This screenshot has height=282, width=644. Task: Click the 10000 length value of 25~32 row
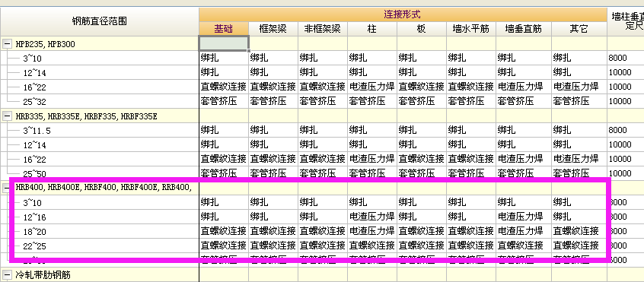coord(620,101)
